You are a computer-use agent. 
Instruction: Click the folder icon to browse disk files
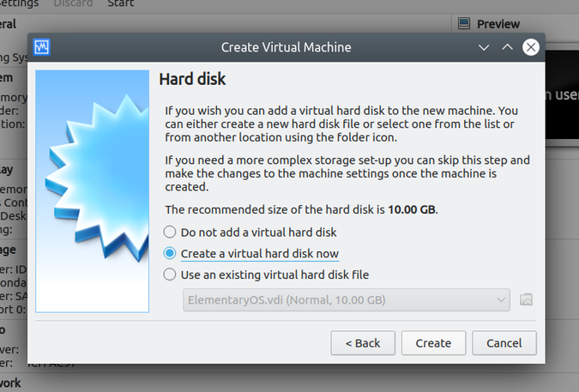point(527,299)
